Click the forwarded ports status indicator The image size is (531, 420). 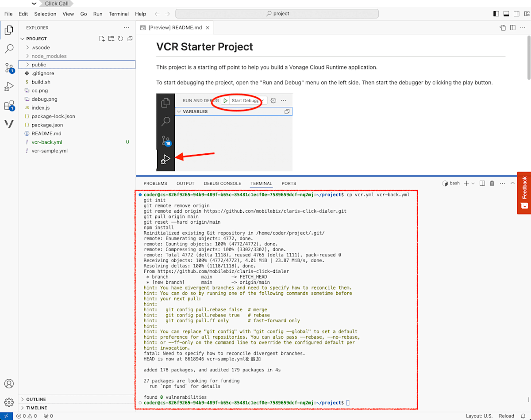[x=48, y=416]
